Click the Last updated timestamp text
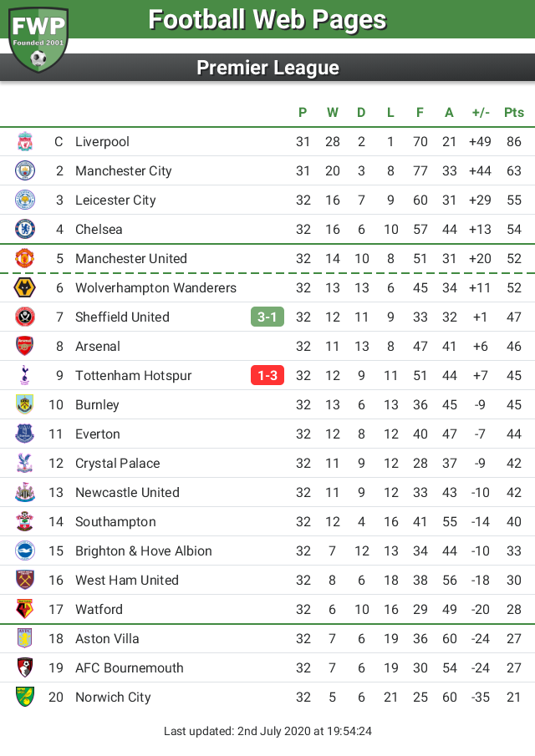 (267, 731)
